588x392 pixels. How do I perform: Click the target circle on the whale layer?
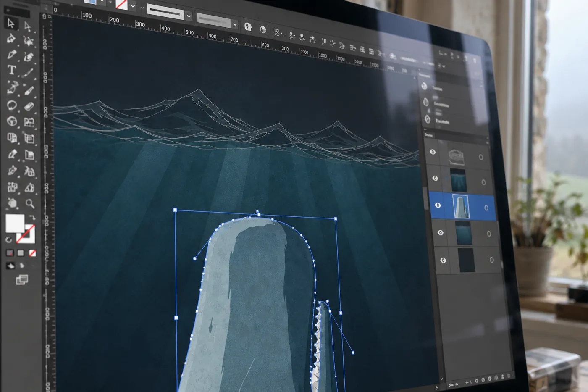pos(486,208)
